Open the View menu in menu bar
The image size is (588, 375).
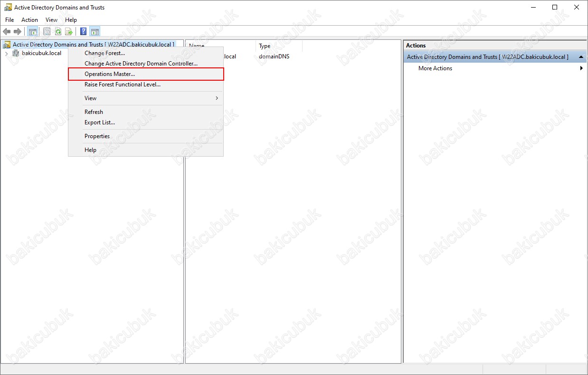[51, 20]
